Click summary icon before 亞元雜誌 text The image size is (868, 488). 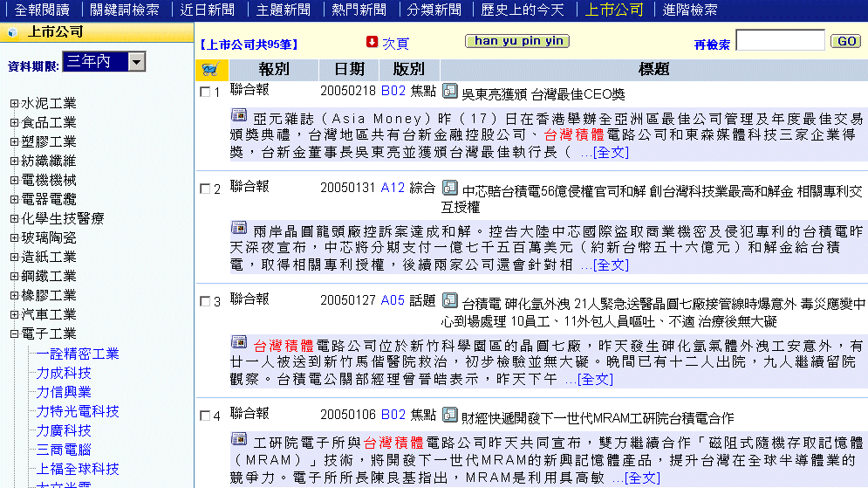(x=239, y=115)
